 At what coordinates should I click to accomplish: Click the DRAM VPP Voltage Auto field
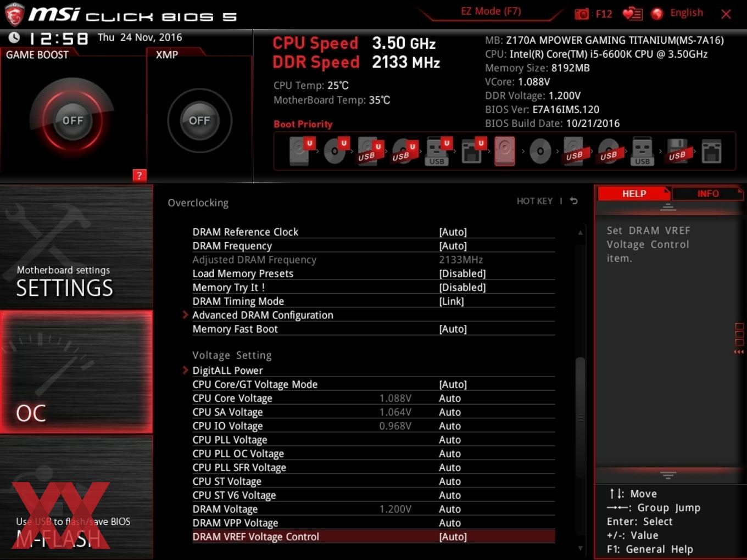coord(450,523)
